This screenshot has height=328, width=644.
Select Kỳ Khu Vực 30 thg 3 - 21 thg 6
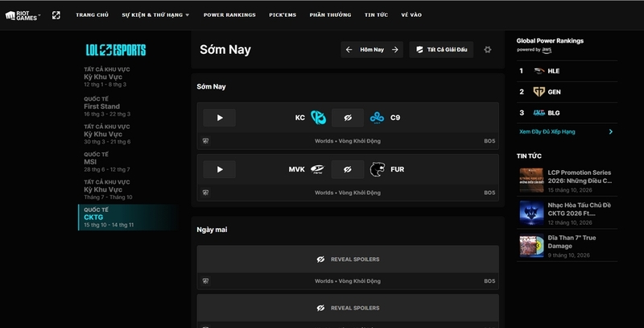point(127,134)
